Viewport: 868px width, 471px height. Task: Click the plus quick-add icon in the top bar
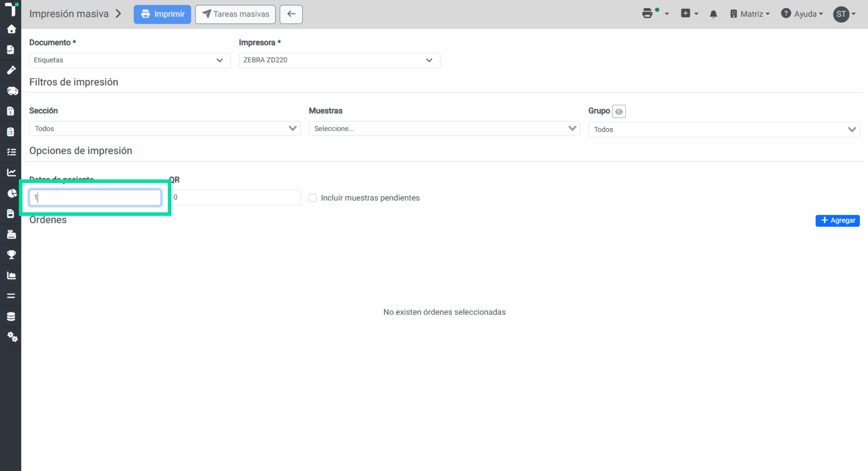tap(685, 13)
